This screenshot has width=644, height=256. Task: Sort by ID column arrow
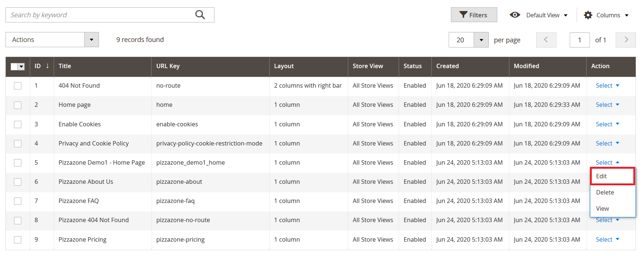pos(47,66)
